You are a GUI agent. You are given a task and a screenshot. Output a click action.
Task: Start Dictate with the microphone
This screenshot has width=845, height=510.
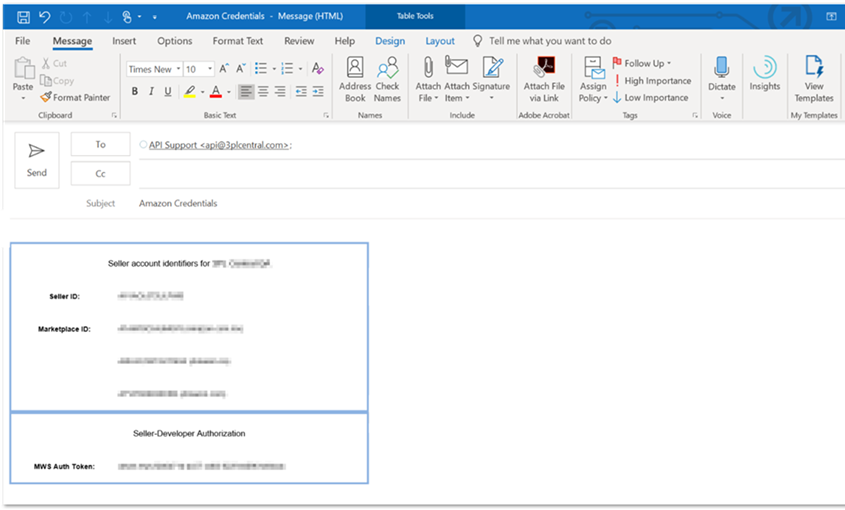(x=722, y=79)
